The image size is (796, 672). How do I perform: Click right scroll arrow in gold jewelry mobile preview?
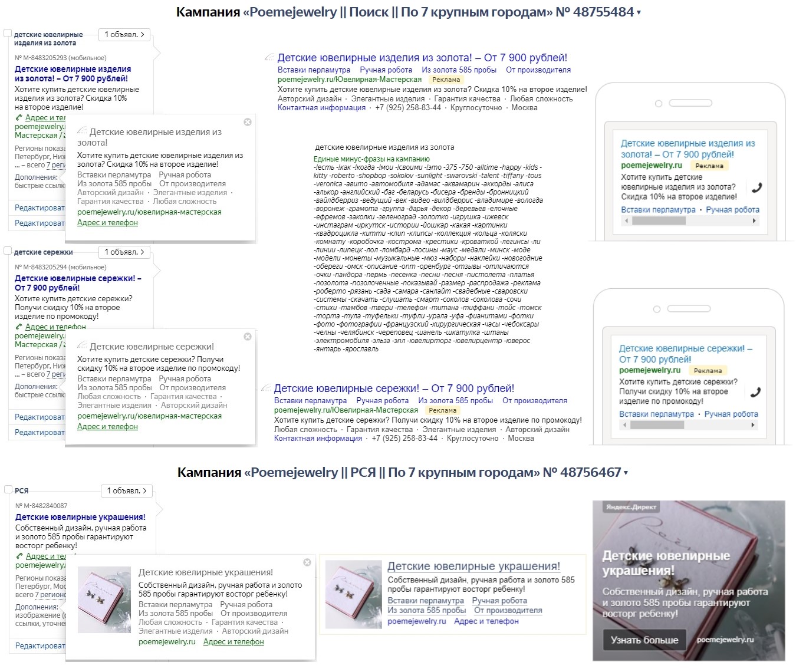(754, 221)
